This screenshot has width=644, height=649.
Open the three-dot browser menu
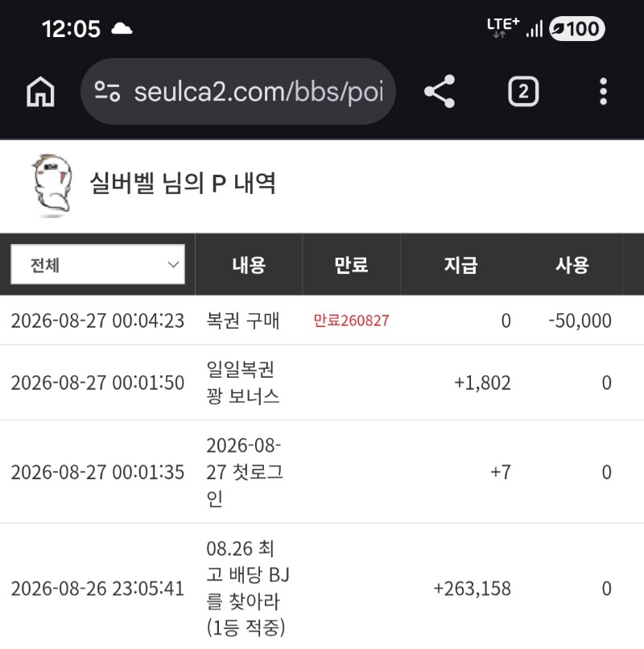click(603, 92)
